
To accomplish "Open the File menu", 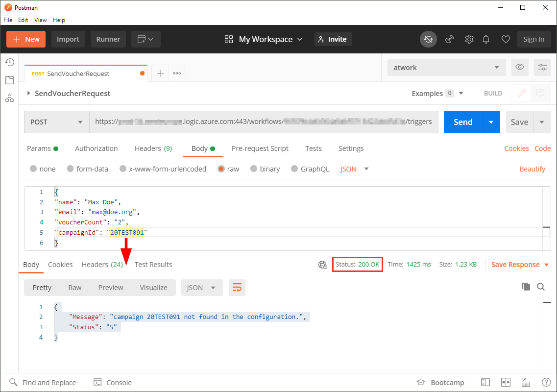I will pos(8,20).
